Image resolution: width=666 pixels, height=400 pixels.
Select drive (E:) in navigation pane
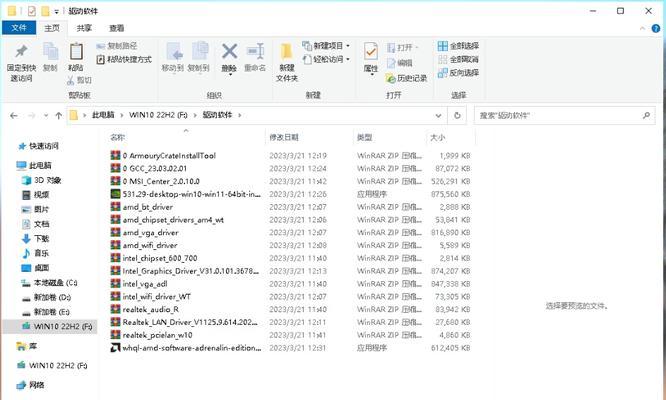pyautogui.click(x=46, y=312)
